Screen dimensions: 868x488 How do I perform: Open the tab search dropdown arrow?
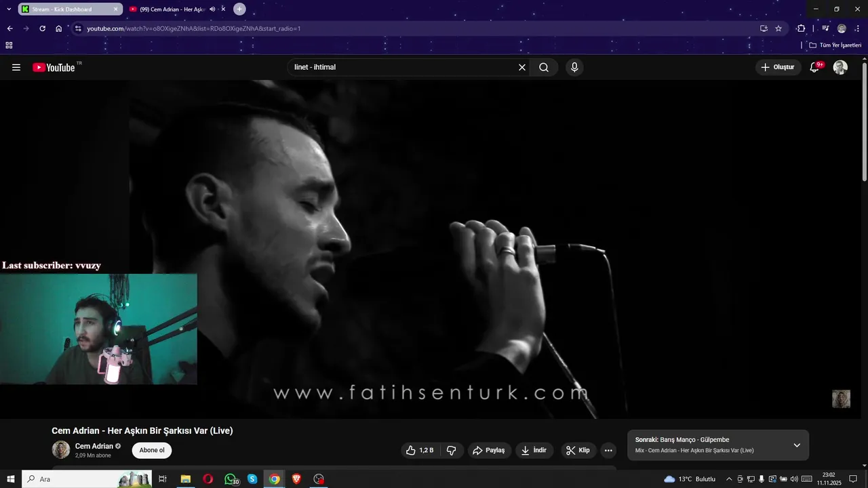[8, 9]
